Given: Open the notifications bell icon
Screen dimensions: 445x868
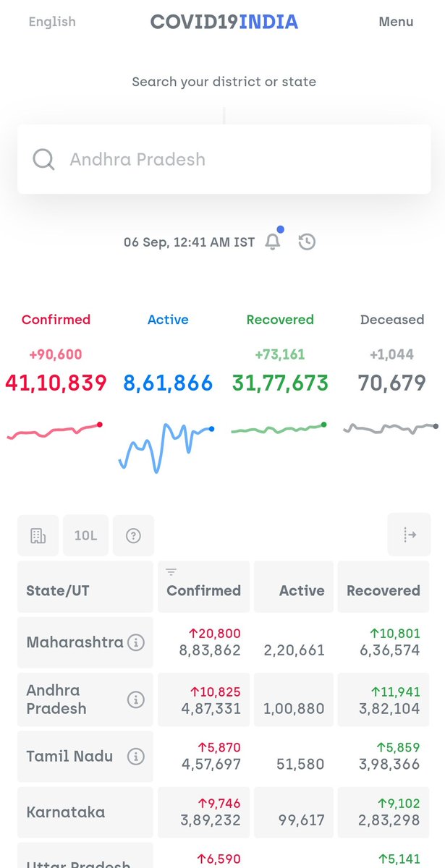Looking at the screenshot, I should point(274,242).
